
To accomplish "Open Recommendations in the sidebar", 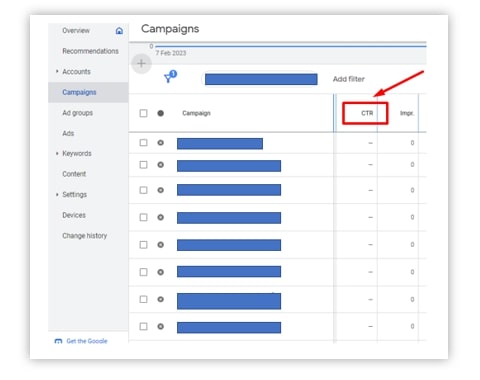I will [90, 51].
